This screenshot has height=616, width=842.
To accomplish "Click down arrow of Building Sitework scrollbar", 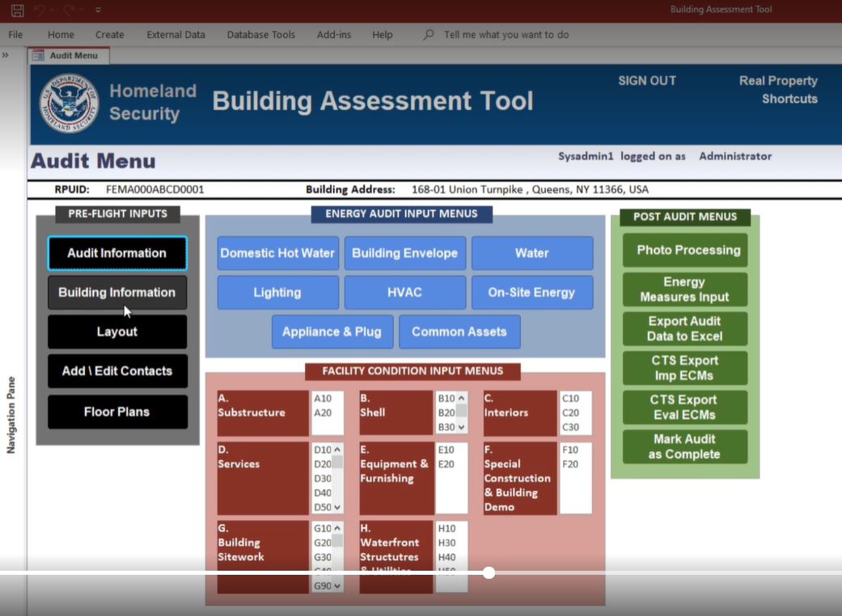I will [337, 586].
